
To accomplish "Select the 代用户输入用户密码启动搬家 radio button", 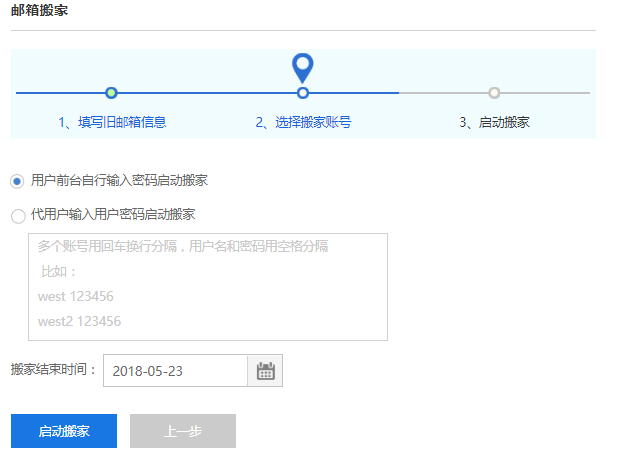I will pyautogui.click(x=17, y=215).
